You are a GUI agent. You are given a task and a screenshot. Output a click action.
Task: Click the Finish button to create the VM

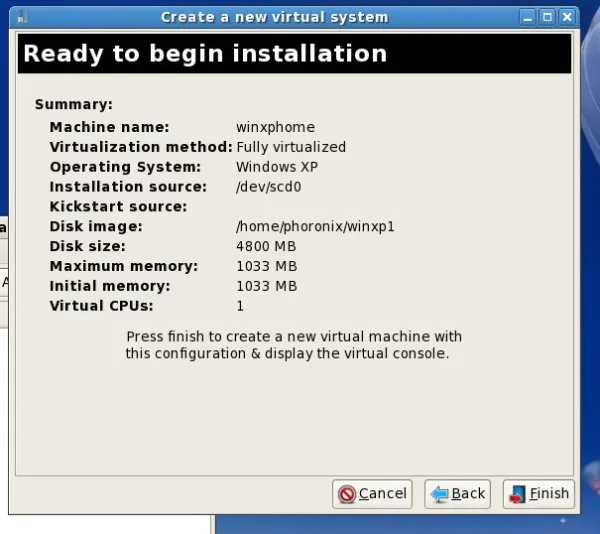pyautogui.click(x=538, y=493)
